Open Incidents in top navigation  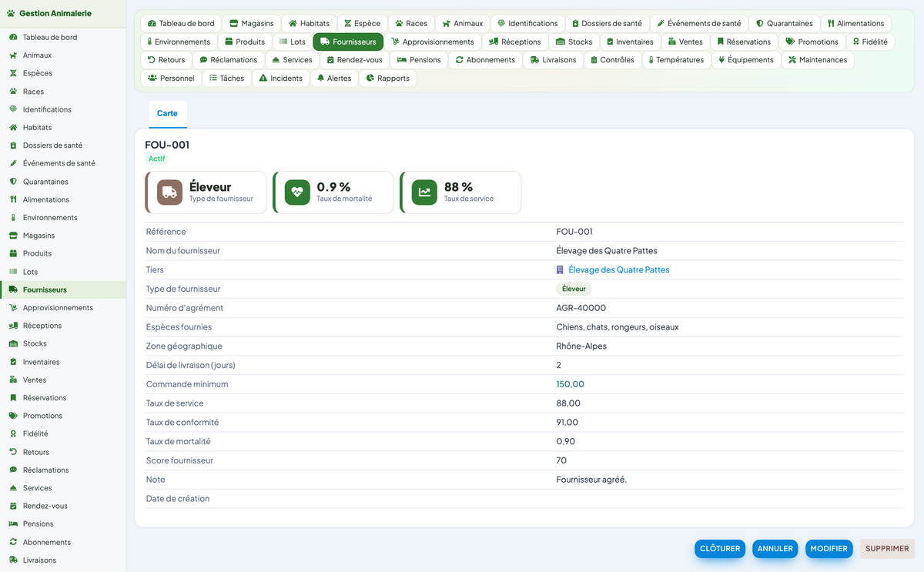point(280,78)
